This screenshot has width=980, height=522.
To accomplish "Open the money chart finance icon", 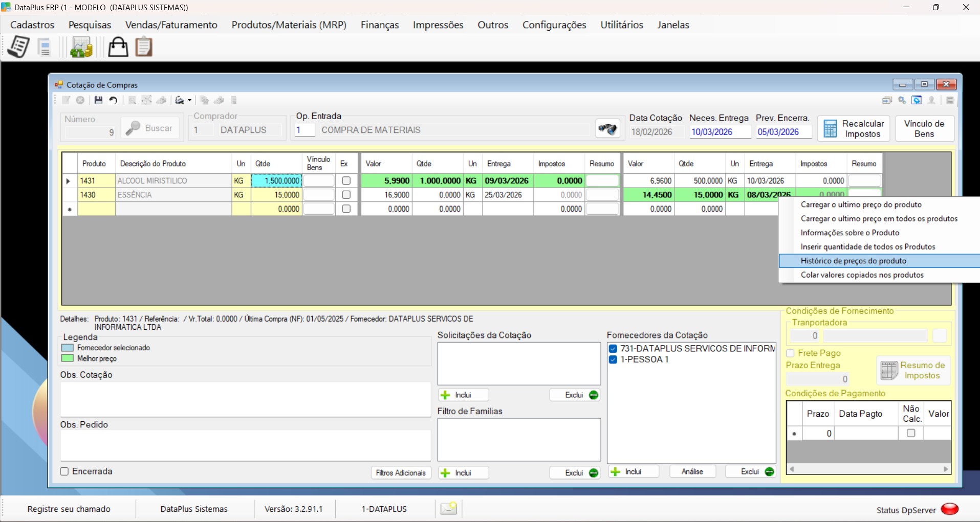I will click(x=81, y=47).
